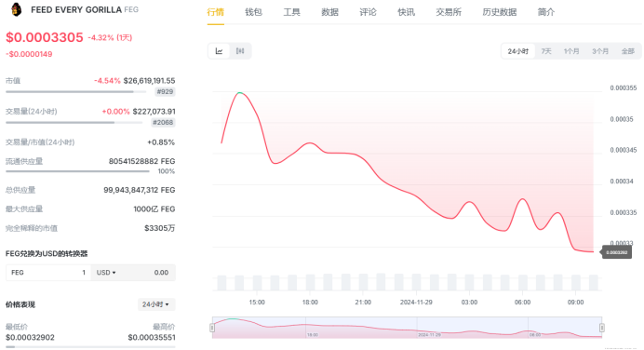Switch to candlestick chart view icon
This screenshot has height=350, width=644.
click(x=240, y=51)
